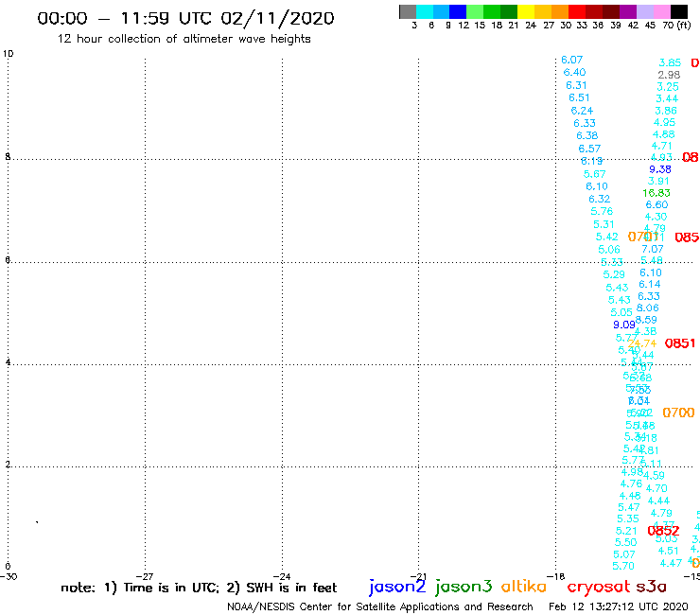Click the 3.25 wave height value
The height and width of the screenshot is (615, 700).
pyautogui.click(x=668, y=87)
